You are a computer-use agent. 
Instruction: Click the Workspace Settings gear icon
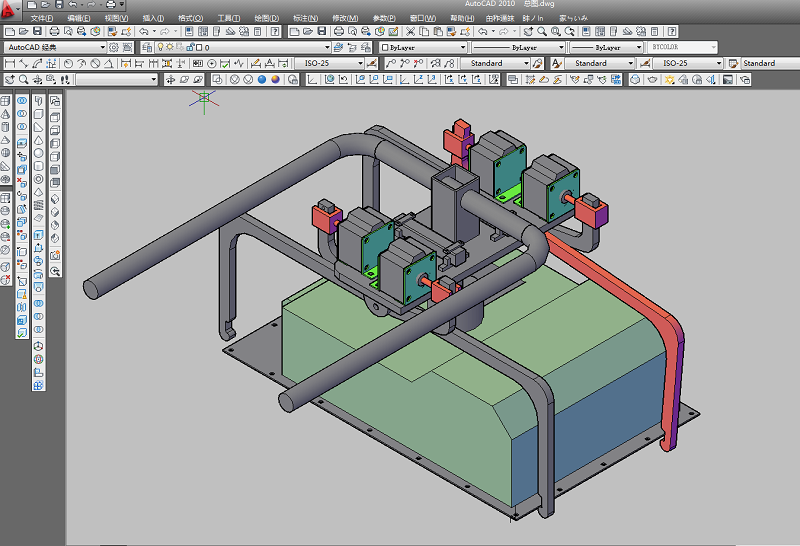pyautogui.click(x=114, y=47)
